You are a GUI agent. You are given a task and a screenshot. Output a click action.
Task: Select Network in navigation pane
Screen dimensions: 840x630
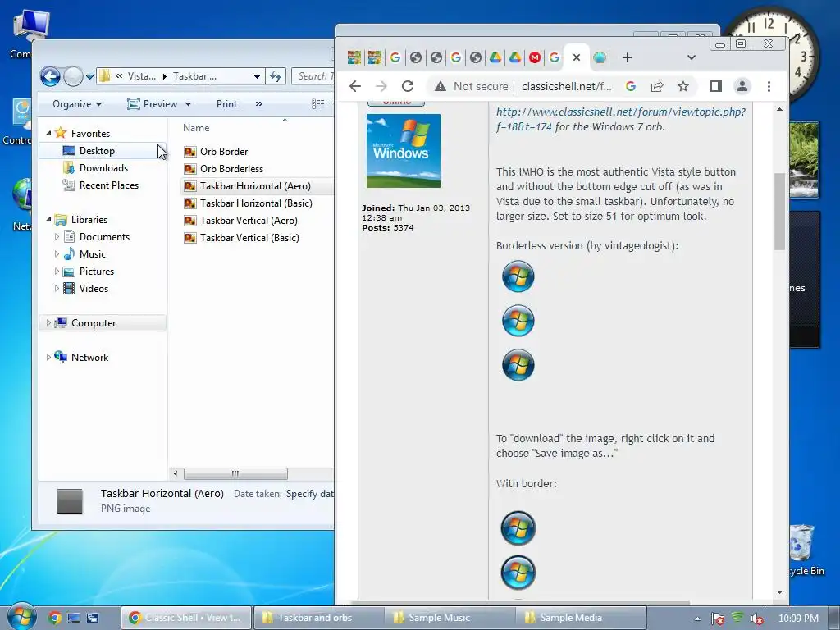pyautogui.click(x=89, y=358)
